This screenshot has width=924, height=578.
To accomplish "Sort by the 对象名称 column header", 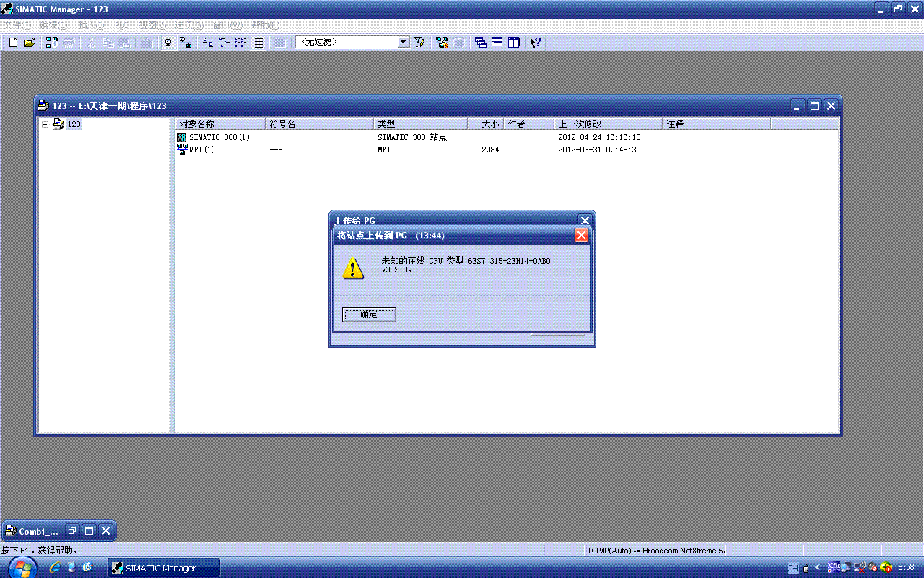I will 221,124.
